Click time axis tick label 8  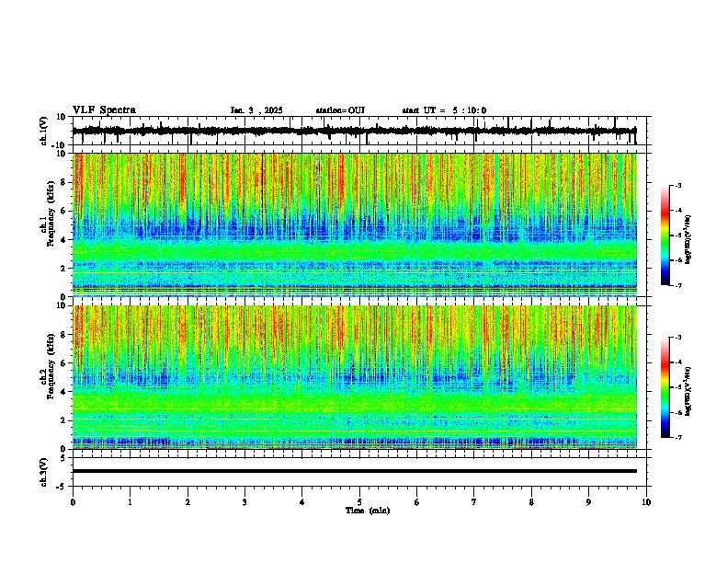point(531,502)
